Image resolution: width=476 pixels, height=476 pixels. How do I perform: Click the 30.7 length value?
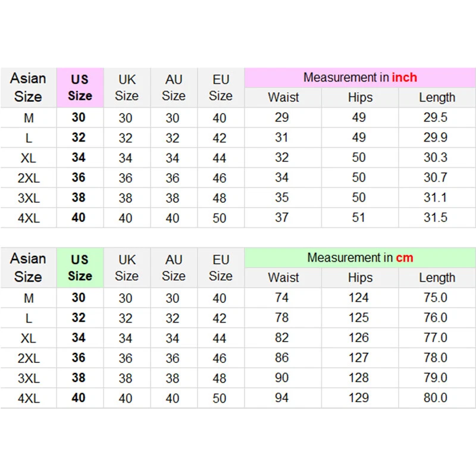(x=436, y=177)
